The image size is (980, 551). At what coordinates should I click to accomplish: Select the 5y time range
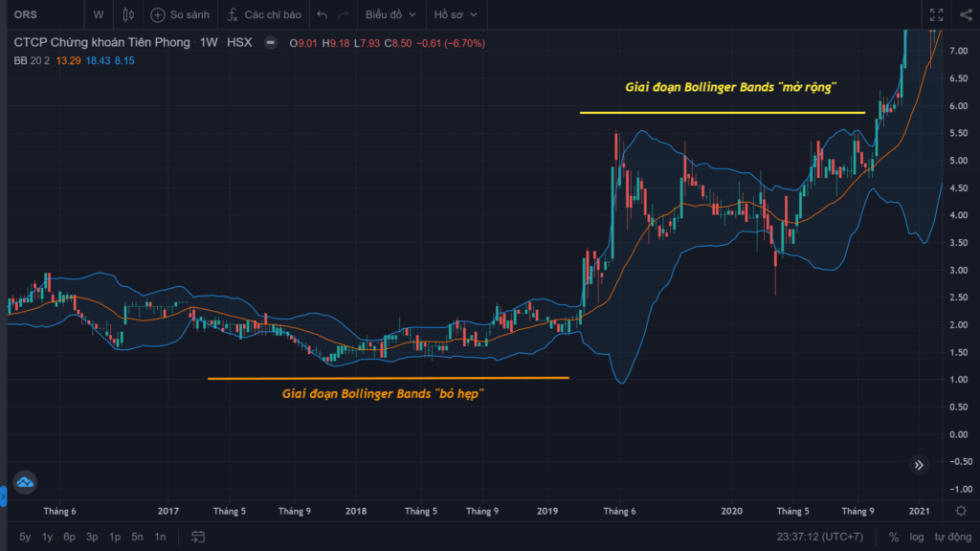click(x=25, y=537)
